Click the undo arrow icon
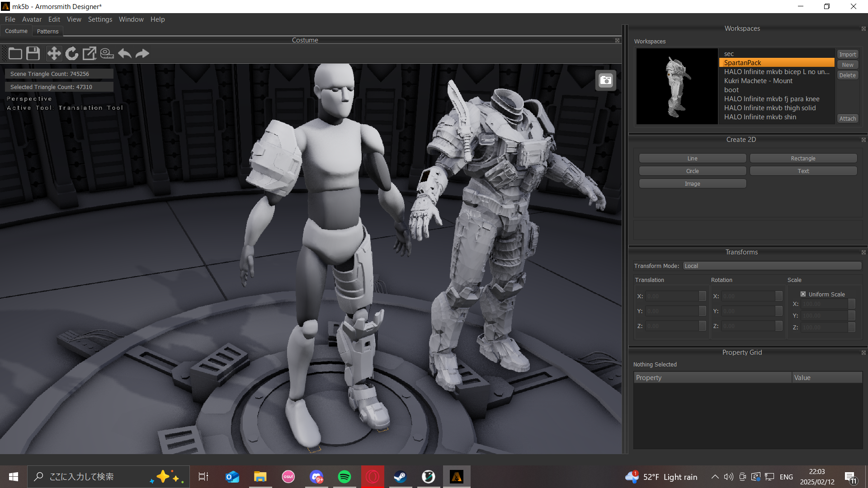 [x=125, y=54]
